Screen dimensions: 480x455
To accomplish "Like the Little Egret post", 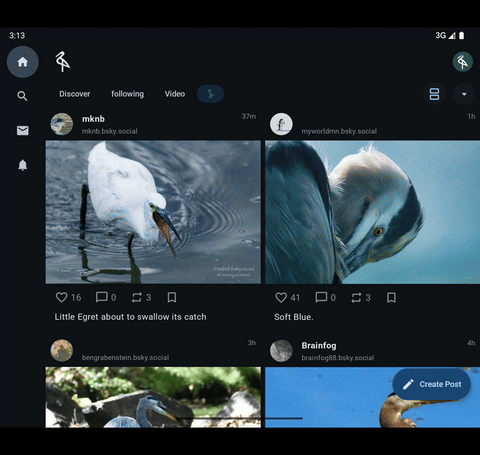I will coord(61,297).
